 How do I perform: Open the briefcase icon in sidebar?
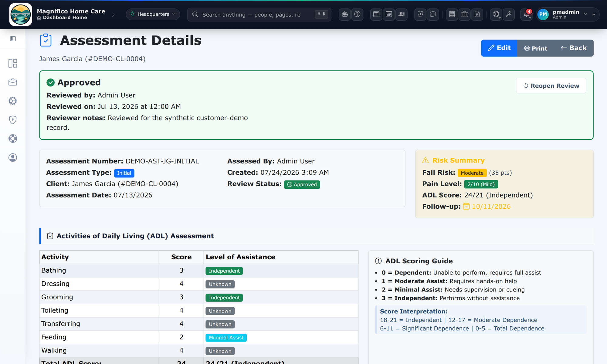click(x=13, y=82)
